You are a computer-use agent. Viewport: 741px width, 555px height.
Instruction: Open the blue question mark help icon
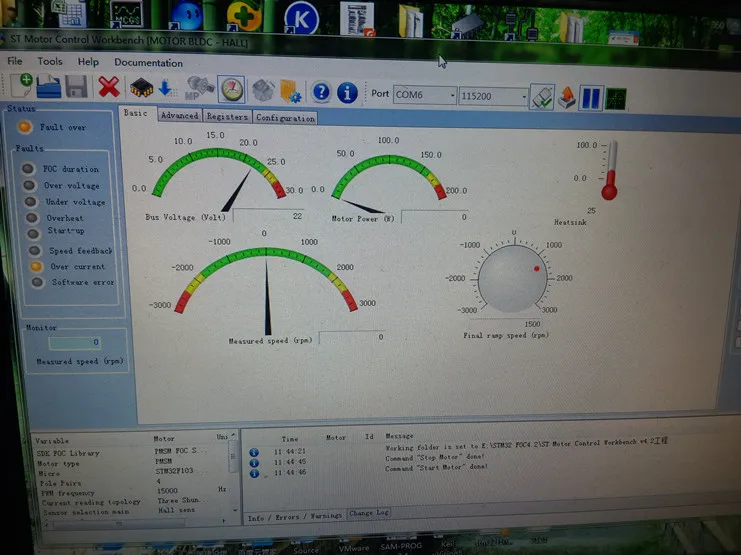(321, 92)
